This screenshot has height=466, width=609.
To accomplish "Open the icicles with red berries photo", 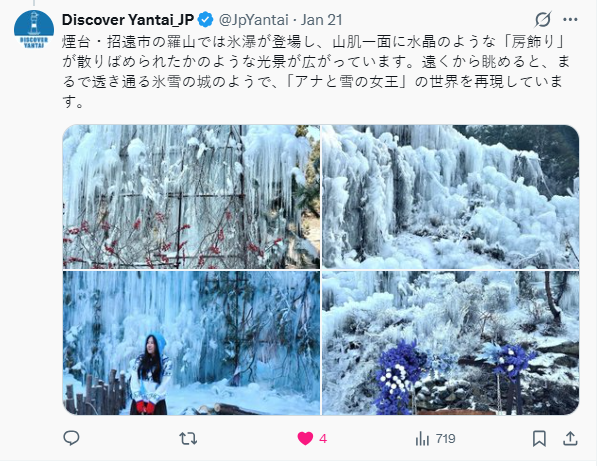I will click(x=191, y=197).
